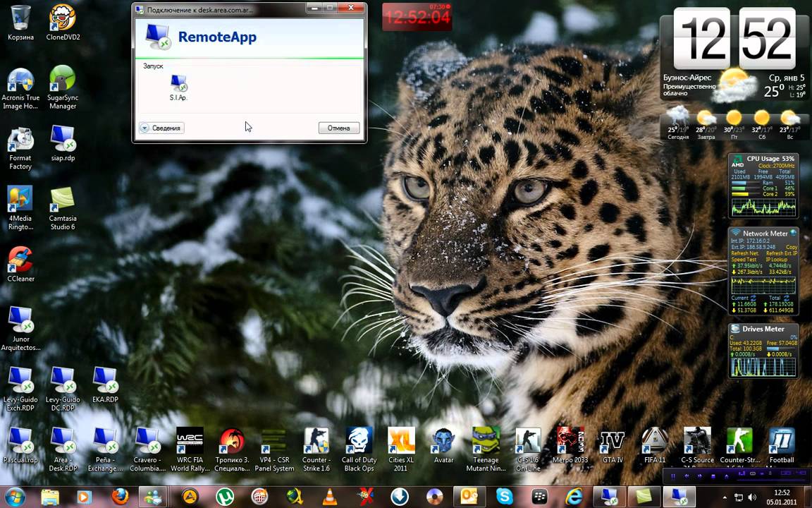Open Acronis True Image Home shortcut

pos(20,88)
